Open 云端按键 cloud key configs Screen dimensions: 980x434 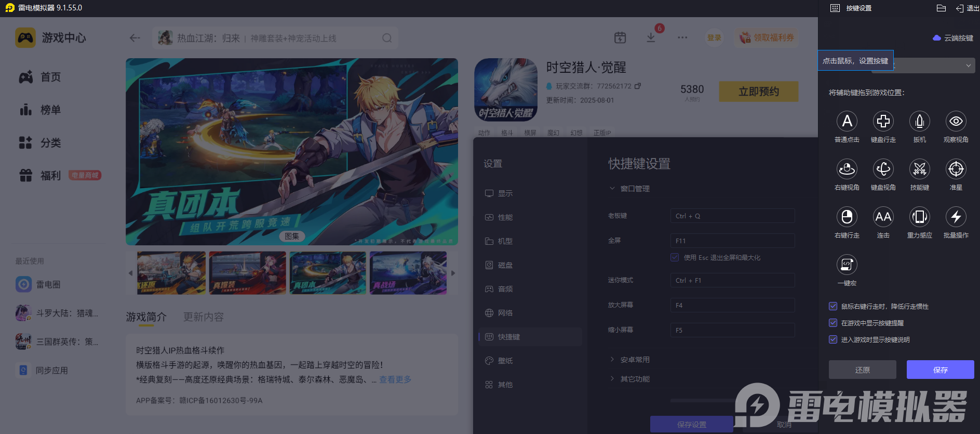pyautogui.click(x=953, y=38)
